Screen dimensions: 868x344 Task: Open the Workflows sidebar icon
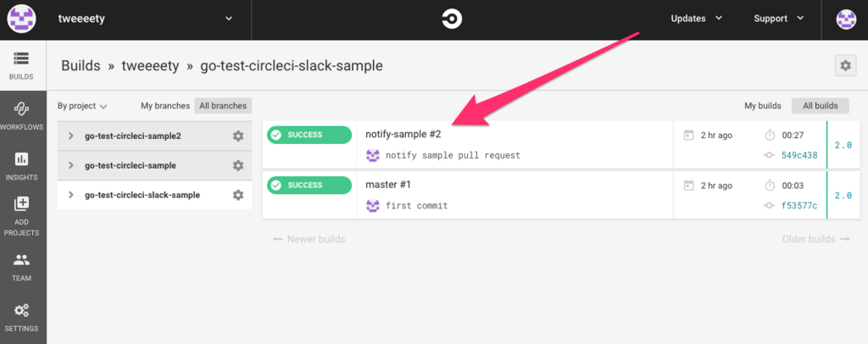tap(22, 114)
